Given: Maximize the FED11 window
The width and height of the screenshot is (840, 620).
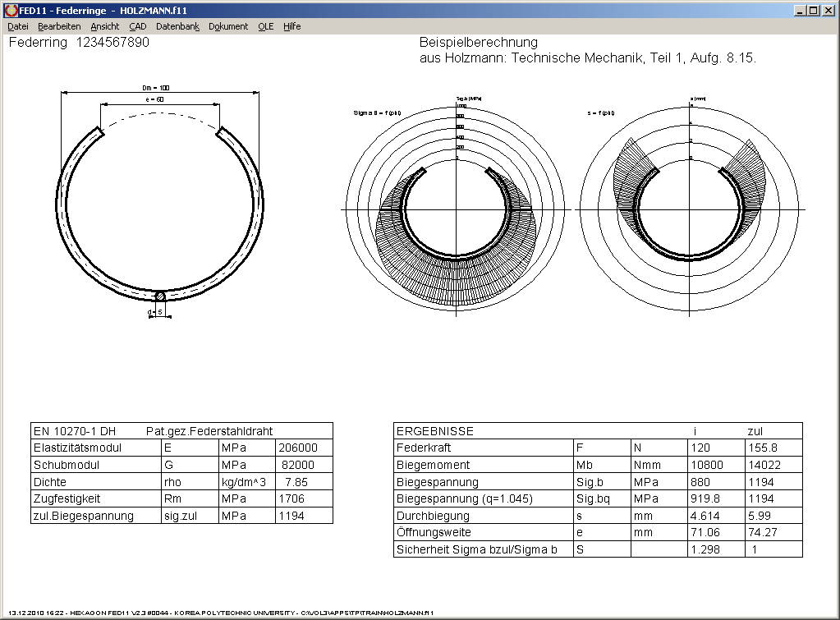Looking at the screenshot, I should click(814, 11).
